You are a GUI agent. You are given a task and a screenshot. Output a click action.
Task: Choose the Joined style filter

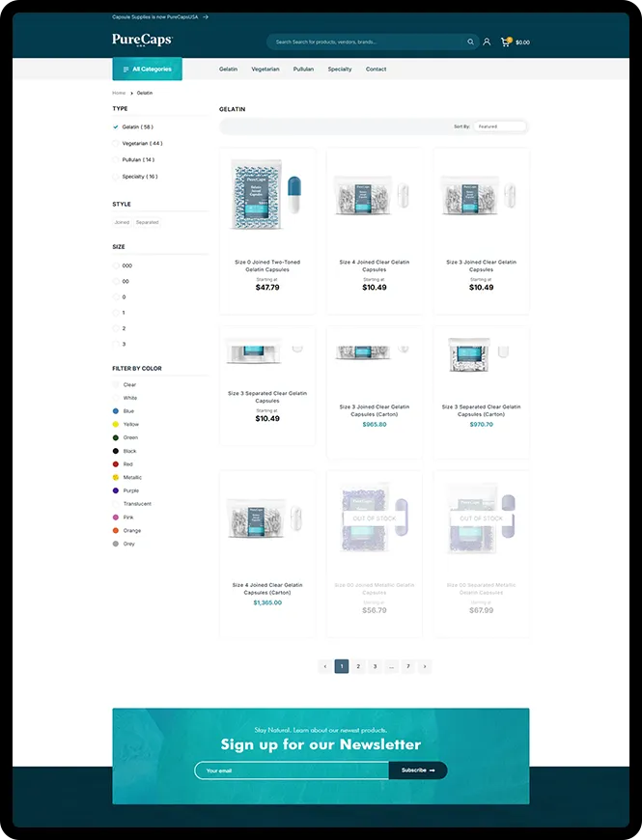[x=122, y=222]
